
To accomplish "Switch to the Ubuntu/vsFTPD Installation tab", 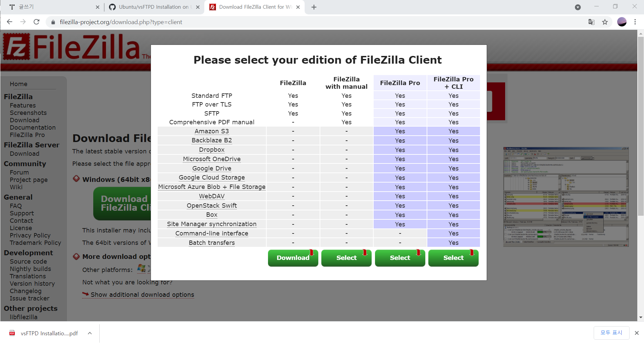I will pos(154,7).
